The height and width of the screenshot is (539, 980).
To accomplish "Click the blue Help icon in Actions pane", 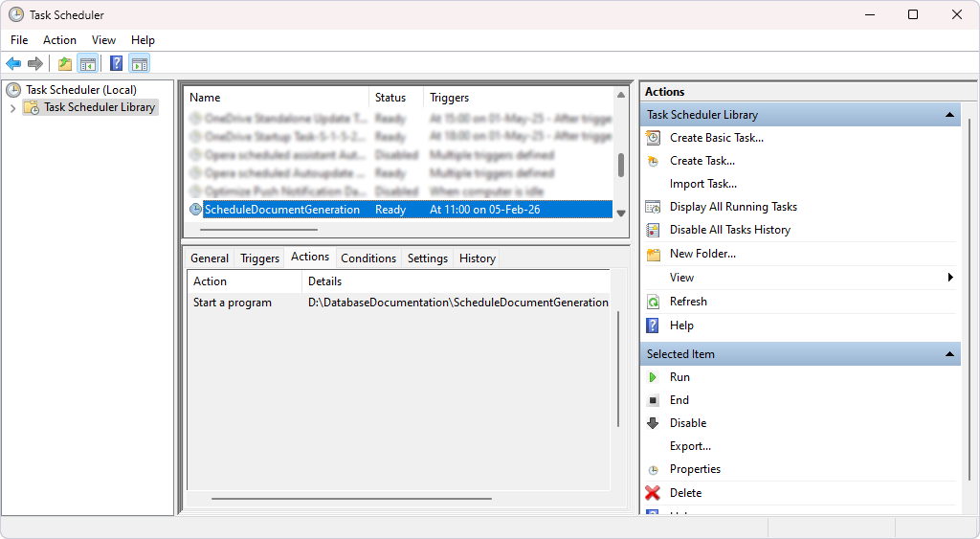I will [x=653, y=326].
